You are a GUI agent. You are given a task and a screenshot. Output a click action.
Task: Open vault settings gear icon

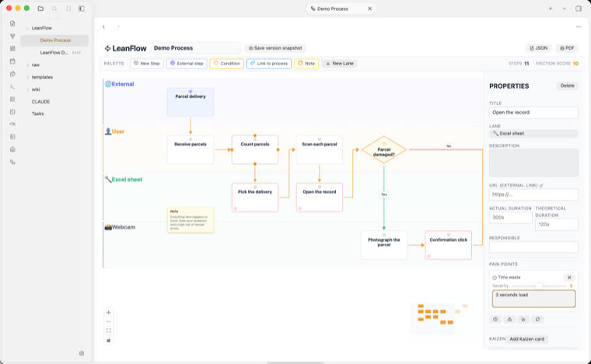(x=82, y=353)
